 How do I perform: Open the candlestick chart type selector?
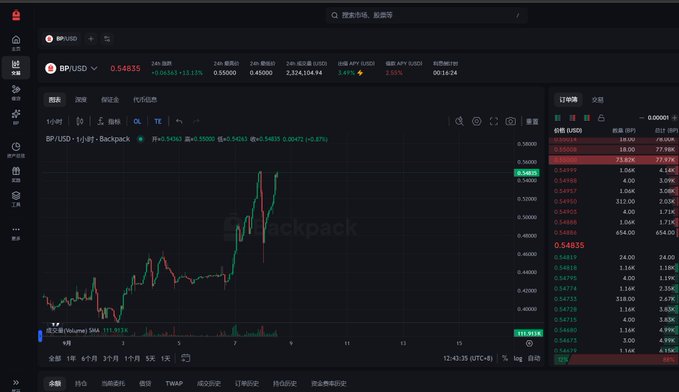click(x=80, y=121)
